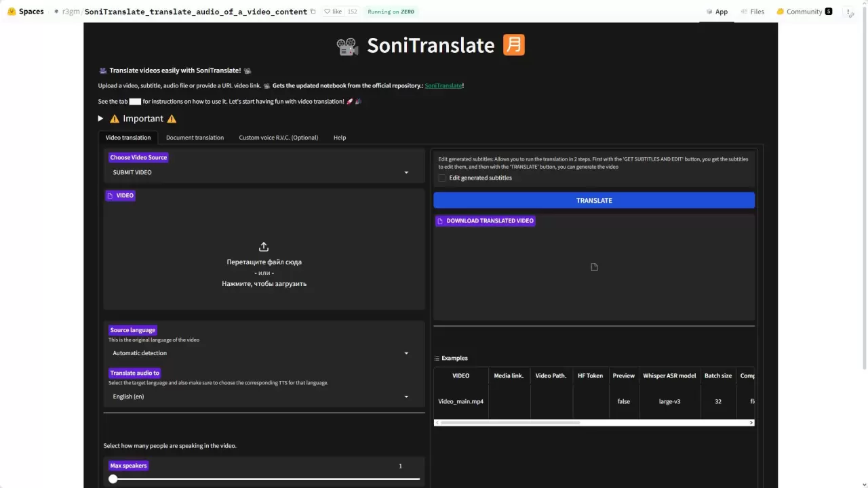Enable the Edit generated subtitles checkbox
Viewport: 868px width, 488px height.
tap(442, 178)
